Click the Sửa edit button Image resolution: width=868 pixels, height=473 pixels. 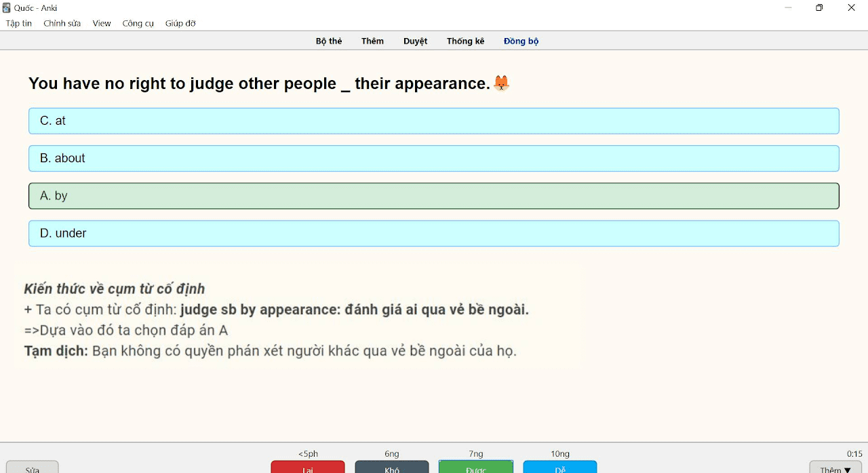coord(33,468)
